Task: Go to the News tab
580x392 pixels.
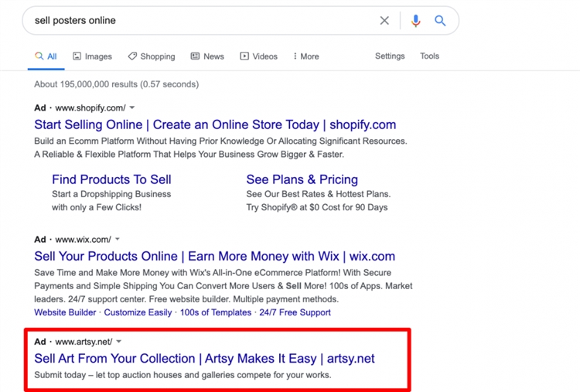Action: coord(207,56)
